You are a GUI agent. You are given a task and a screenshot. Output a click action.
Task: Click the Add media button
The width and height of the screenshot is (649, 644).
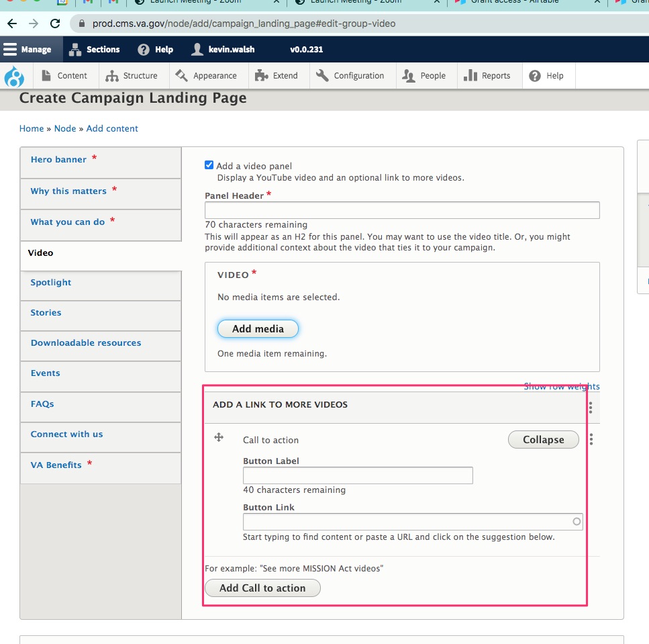pos(258,329)
